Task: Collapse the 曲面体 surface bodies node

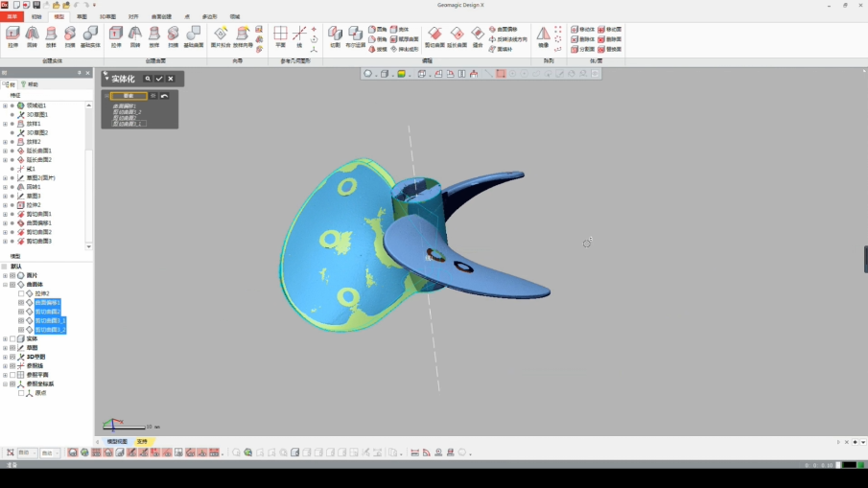Action: [5, 285]
